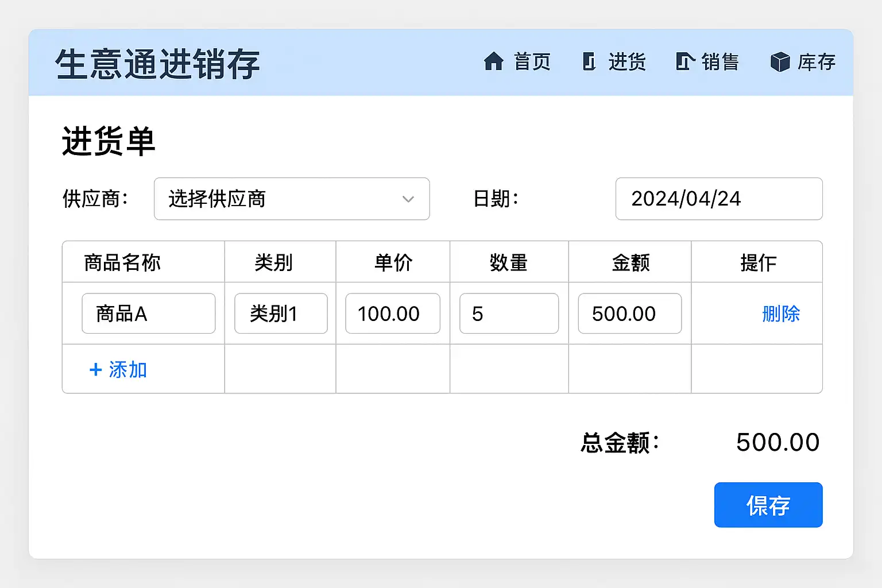Click the sales (销售) nav icon

pyautogui.click(x=685, y=61)
